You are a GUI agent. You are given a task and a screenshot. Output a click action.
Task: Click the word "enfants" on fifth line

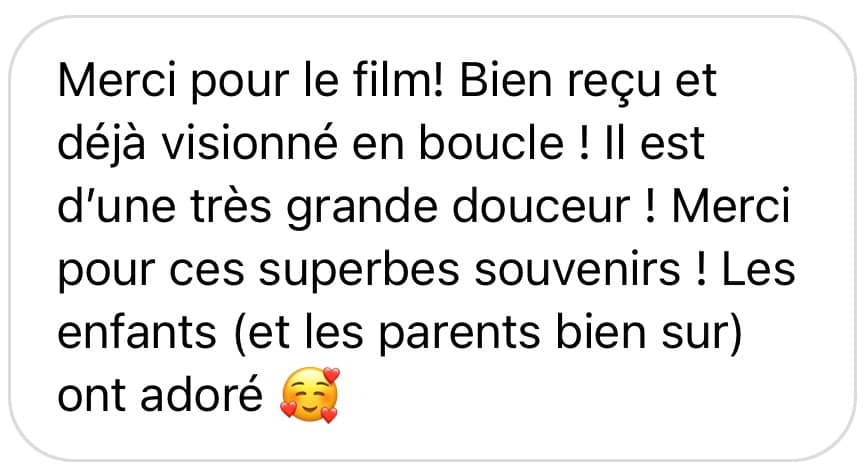coord(137,332)
